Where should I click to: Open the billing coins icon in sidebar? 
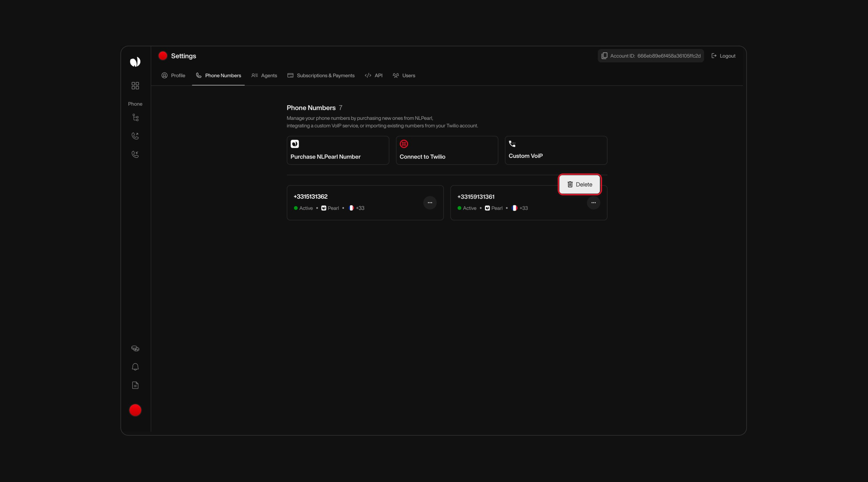[x=135, y=349]
